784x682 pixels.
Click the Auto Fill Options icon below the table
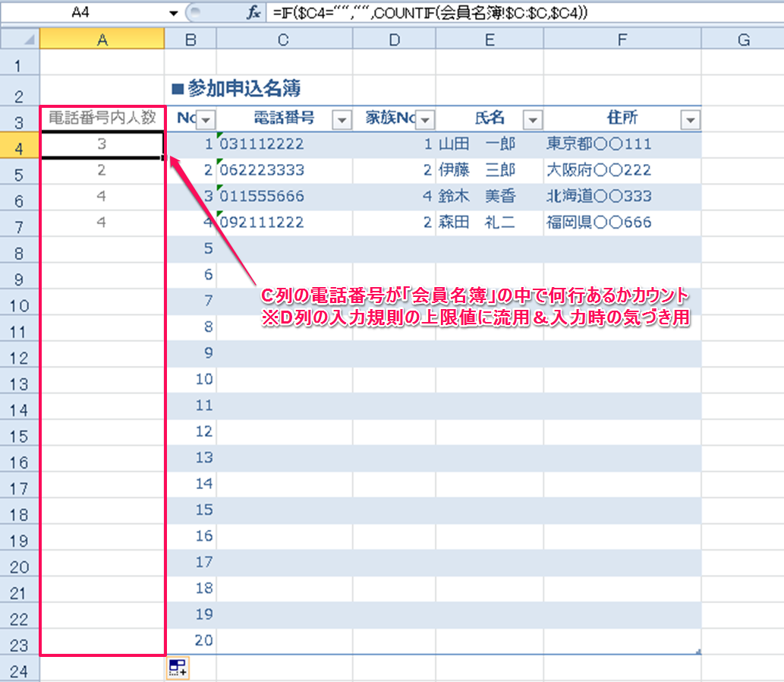(x=179, y=668)
